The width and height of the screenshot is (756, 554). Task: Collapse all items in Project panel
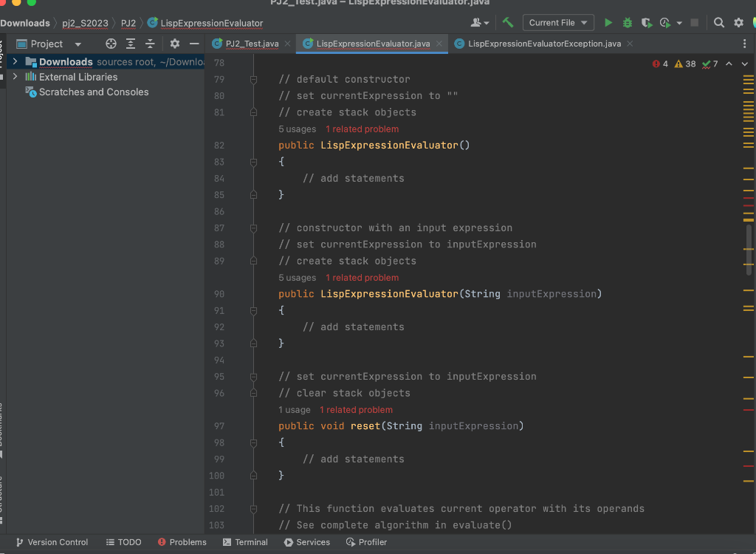[150, 44]
